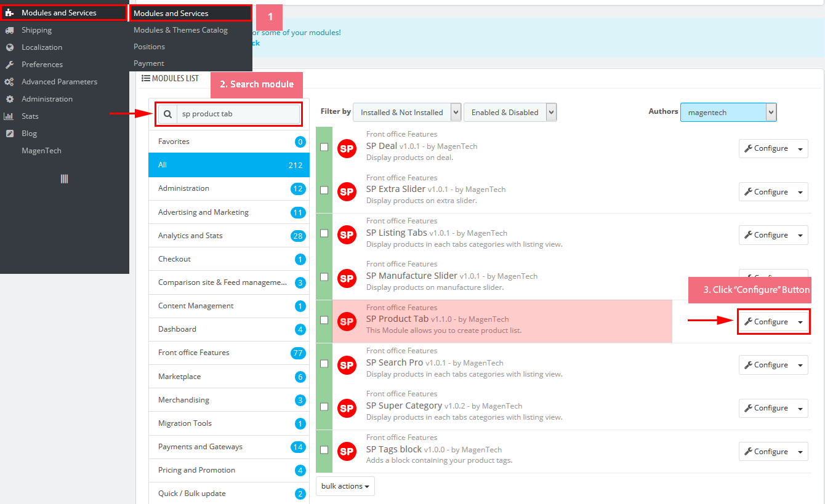The height and width of the screenshot is (504, 825).
Task: Expand the dropdown arrow beside SP Search Pro Configure
Action: 800,365
